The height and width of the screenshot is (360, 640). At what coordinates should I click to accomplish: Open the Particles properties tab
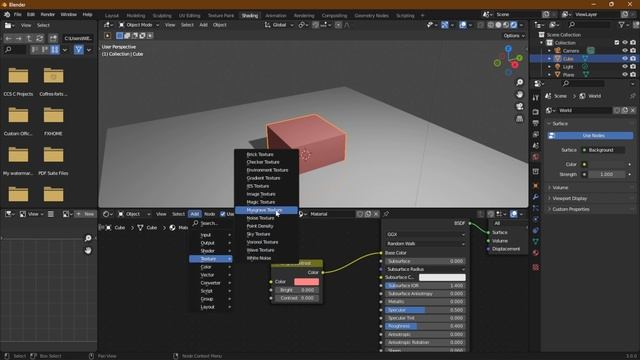[536, 208]
